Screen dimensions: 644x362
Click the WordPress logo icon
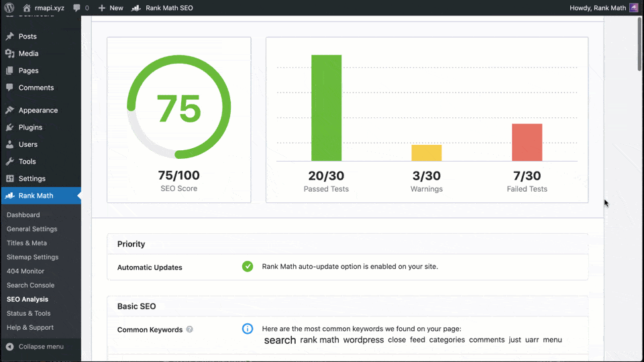[9, 8]
